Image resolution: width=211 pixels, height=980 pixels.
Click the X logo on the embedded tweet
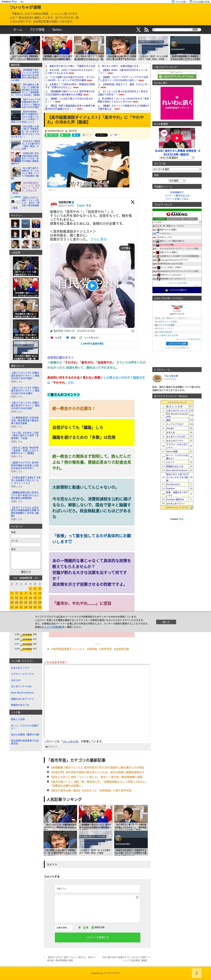[x=133, y=202]
